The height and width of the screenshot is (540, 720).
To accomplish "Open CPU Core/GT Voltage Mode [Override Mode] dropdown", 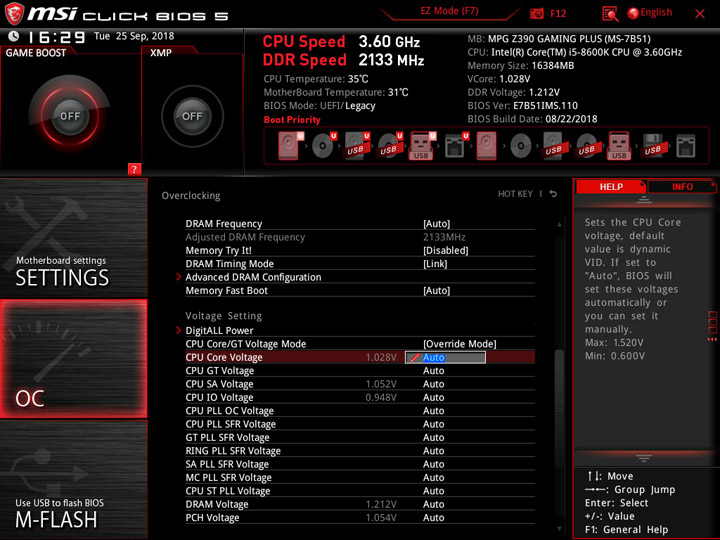I will tap(459, 343).
